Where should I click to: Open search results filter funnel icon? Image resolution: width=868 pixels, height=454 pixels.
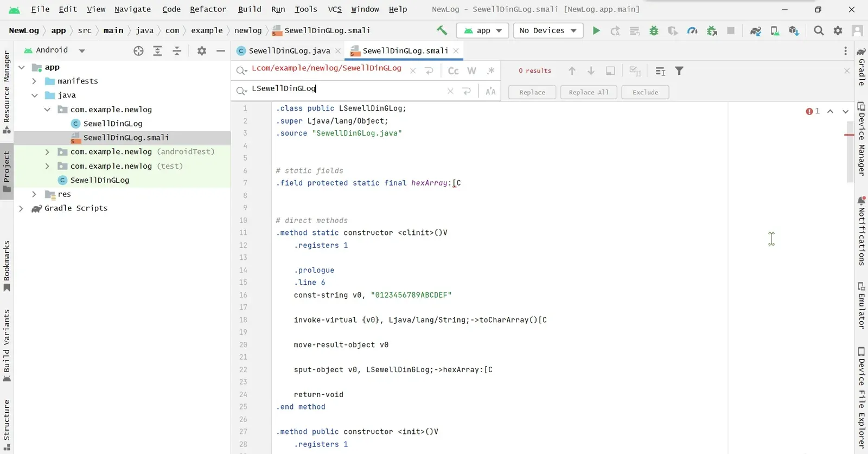coord(679,71)
